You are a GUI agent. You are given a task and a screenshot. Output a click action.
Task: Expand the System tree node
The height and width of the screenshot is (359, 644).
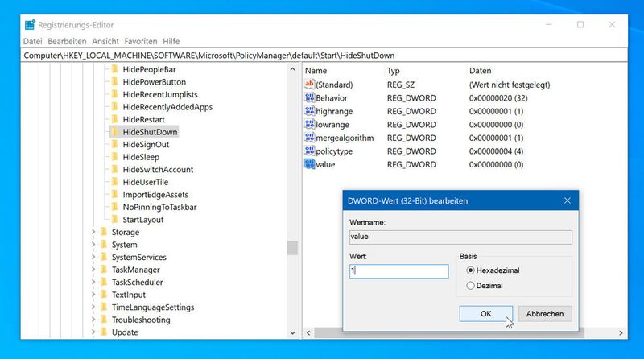click(x=93, y=245)
